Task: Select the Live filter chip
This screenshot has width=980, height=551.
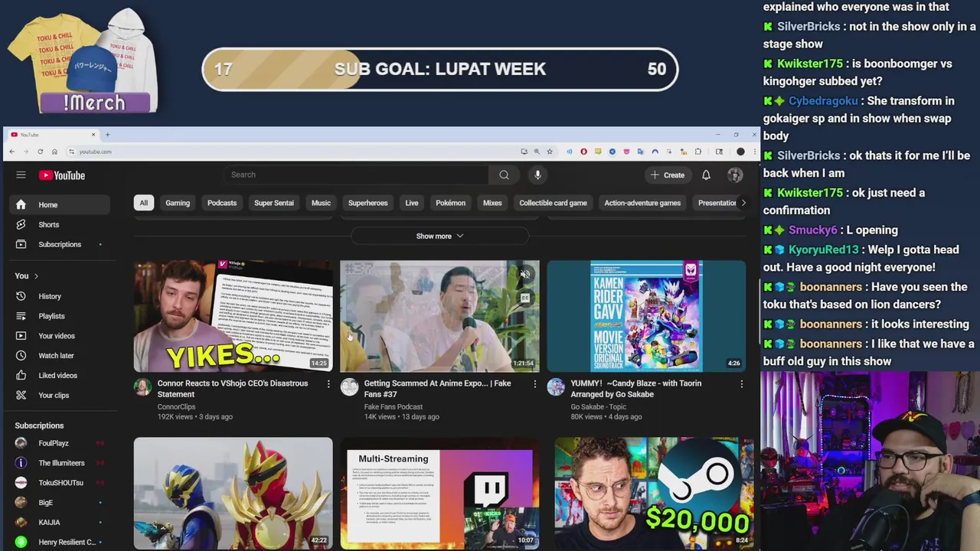Action: pos(412,203)
